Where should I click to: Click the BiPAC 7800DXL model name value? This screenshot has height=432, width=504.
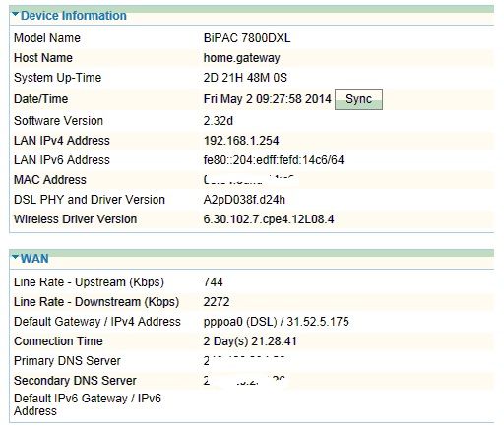(x=247, y=38)
